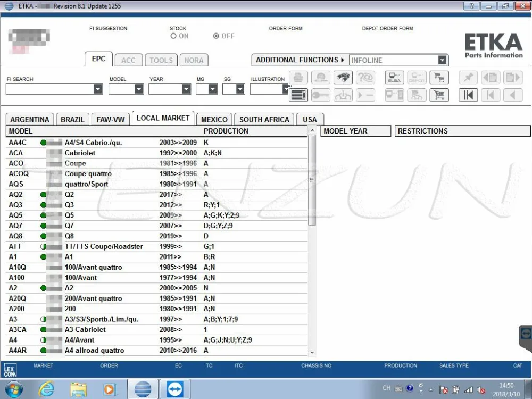Viewport: 532px width, 399px height.
Task: Click DEPOT ORDER FORM link
Action: [387, 29]
